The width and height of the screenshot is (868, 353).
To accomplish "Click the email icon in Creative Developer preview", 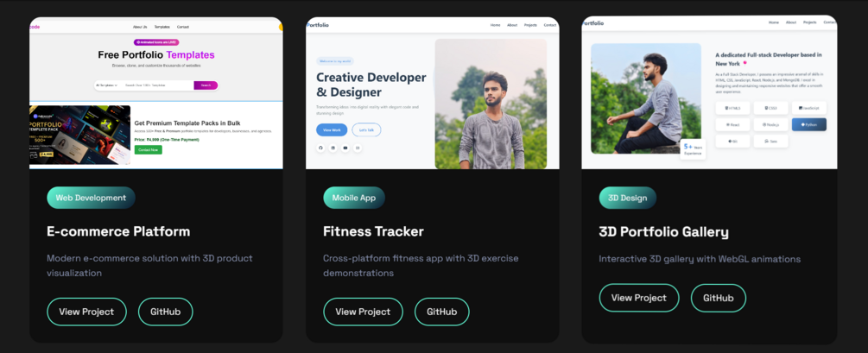I will [x=358, y=148].
